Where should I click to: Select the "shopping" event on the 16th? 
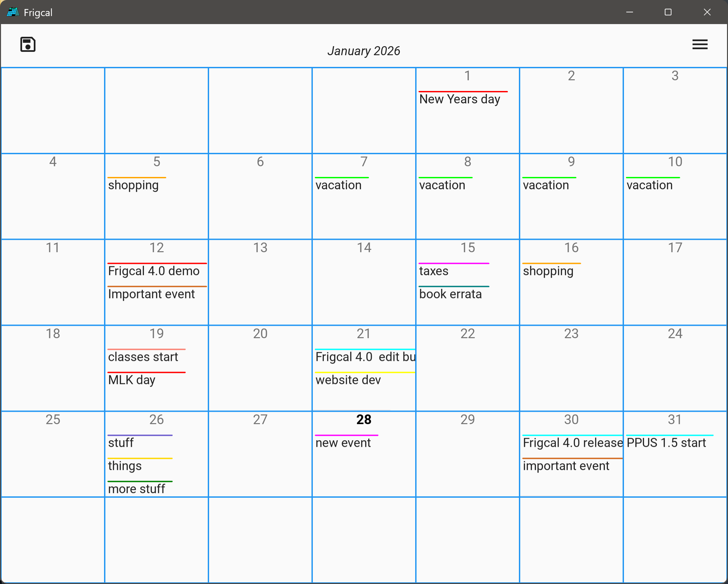[x=548, y=271]
